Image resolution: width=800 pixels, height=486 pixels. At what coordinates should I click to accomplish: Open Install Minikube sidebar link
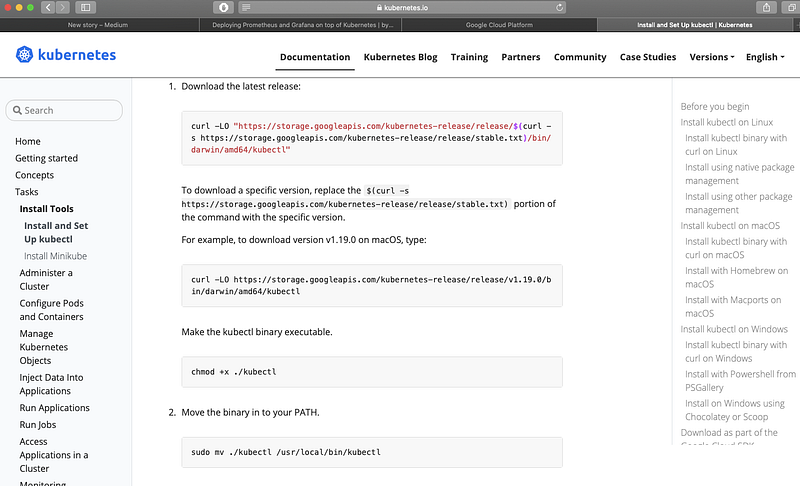click(55, 256)
